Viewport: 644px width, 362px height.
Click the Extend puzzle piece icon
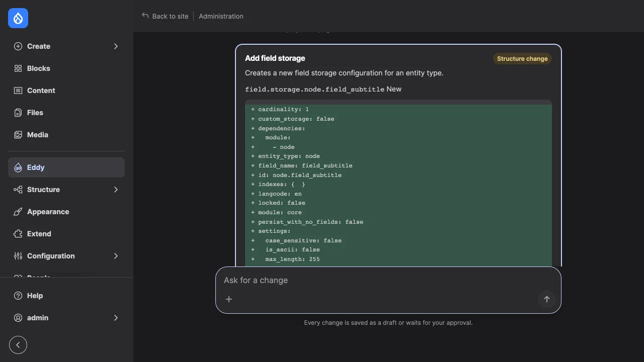click(18, 234)
